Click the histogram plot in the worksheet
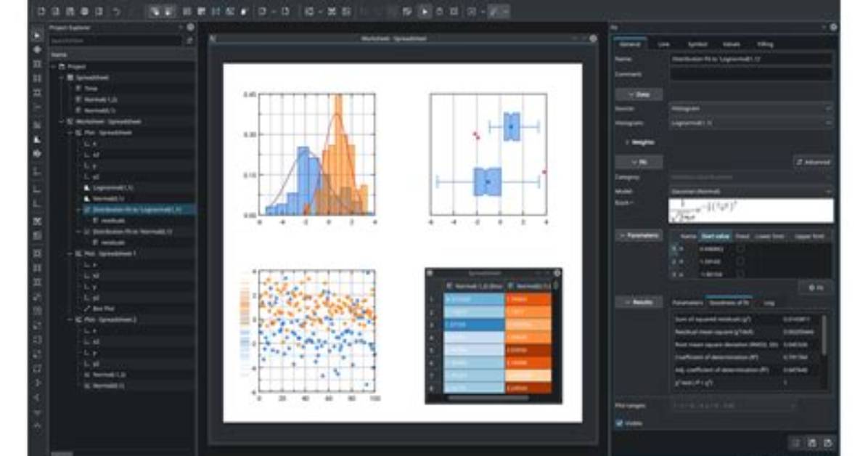 pos(316,154)
